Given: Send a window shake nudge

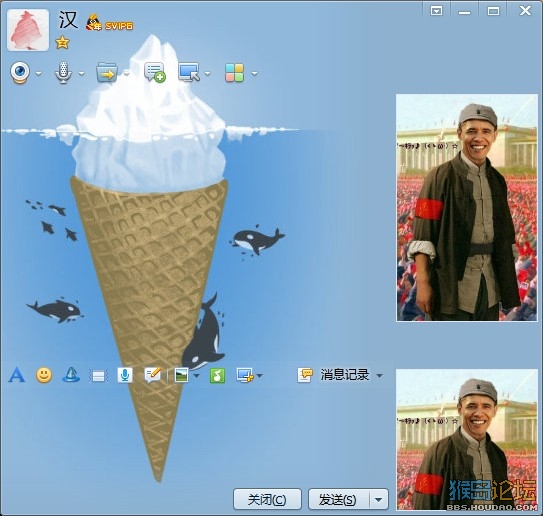Looking at the screenshot, I should [x=99, y=376].
